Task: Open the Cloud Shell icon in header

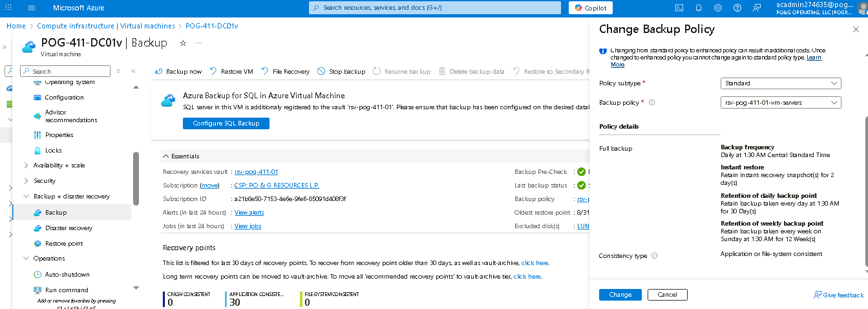Action: [679, 8]
